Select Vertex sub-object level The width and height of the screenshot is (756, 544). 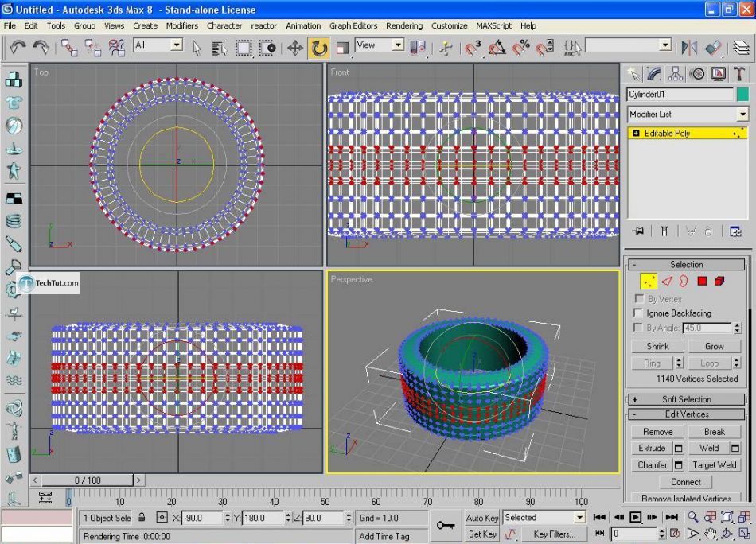point(649,282)
